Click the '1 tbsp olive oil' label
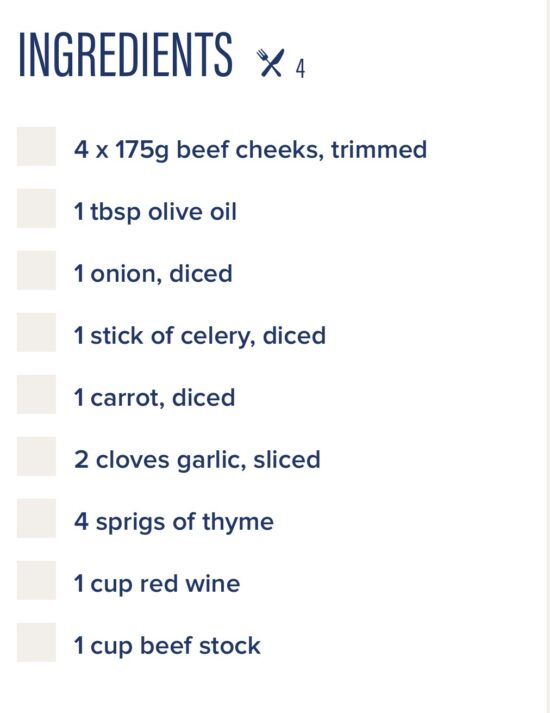550x713 pixels. [x=155, y=212]
